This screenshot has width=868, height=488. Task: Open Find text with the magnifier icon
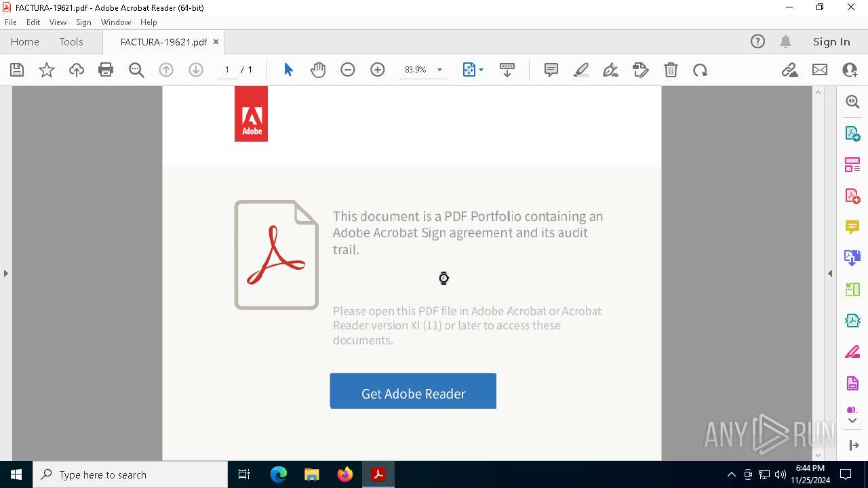(x=136, y=70)
